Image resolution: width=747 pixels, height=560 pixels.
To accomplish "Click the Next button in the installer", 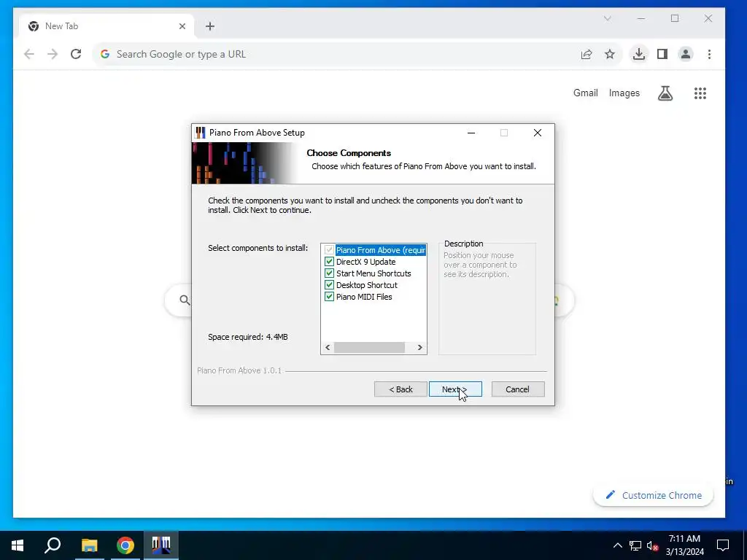I will 455,389.
